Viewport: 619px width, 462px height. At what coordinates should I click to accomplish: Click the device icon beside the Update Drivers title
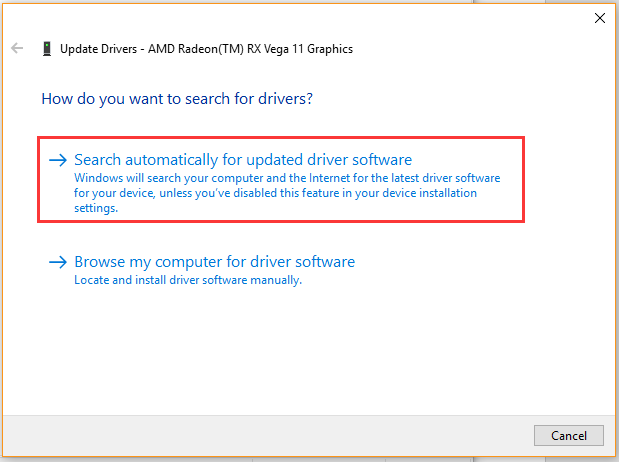[x=47, y=49]
